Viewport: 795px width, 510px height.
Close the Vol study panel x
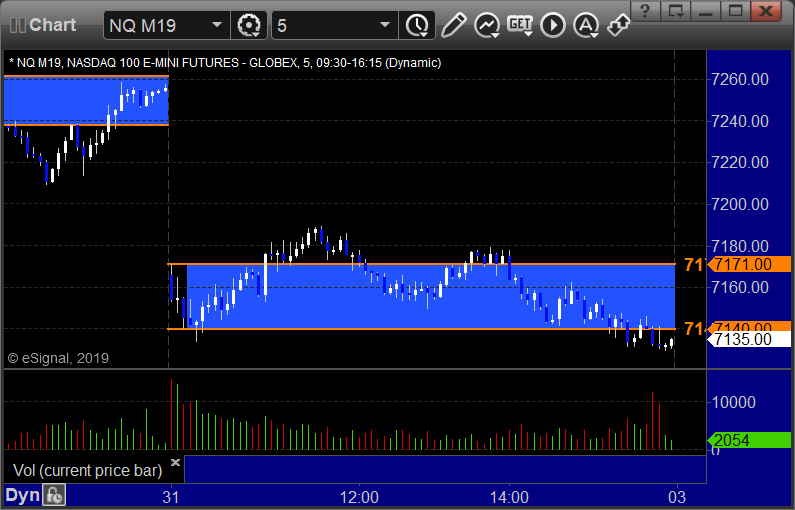[x=175, y=462]
